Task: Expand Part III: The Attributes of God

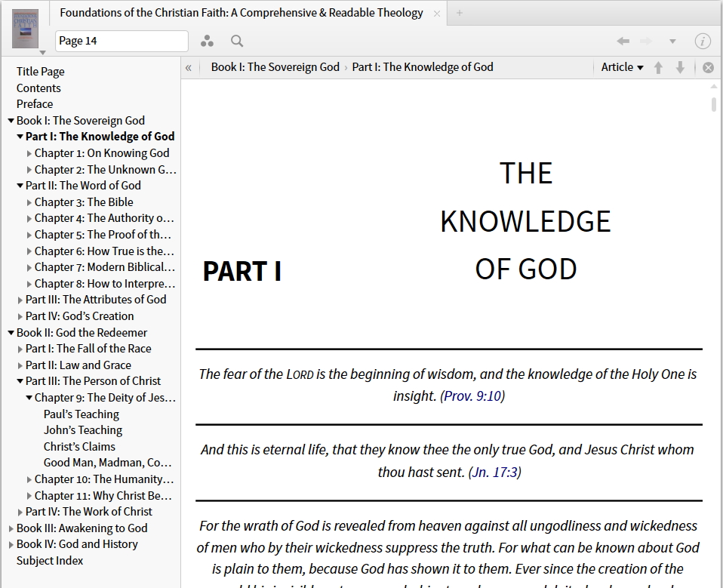Action: [x=20, y=300]
